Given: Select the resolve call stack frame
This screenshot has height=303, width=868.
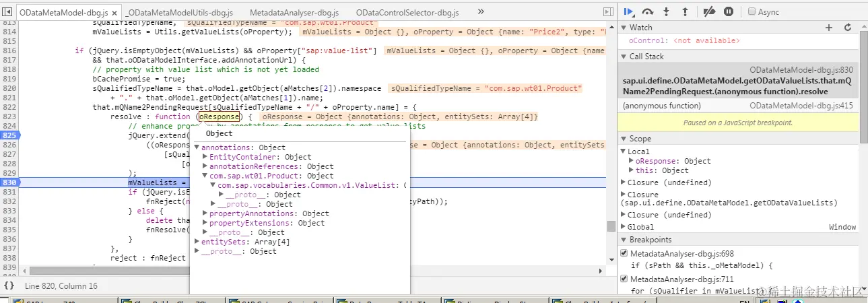Looking at the screenshot, I should [739, 81].
